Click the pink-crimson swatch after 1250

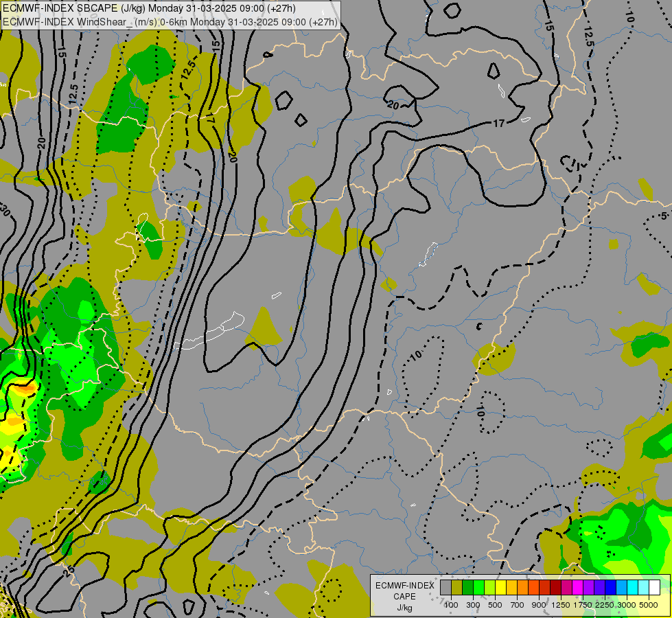567,587
